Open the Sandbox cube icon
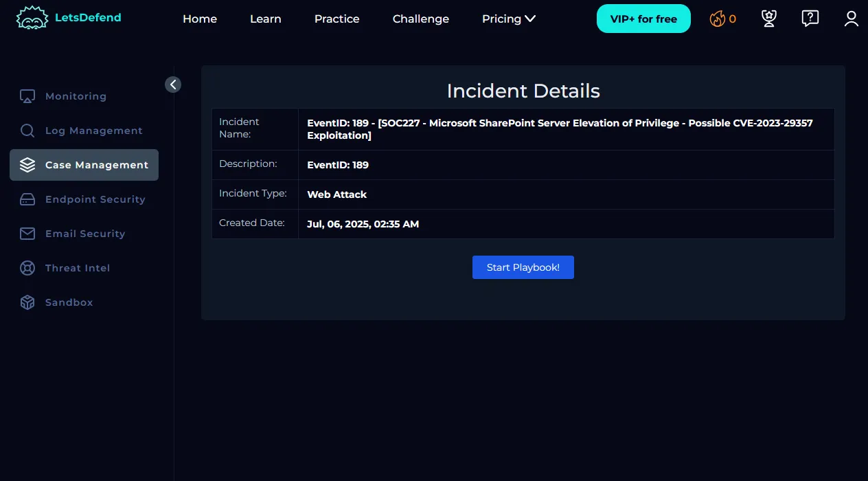The height and width of the screenshot is (481, 868). point(27,302)
